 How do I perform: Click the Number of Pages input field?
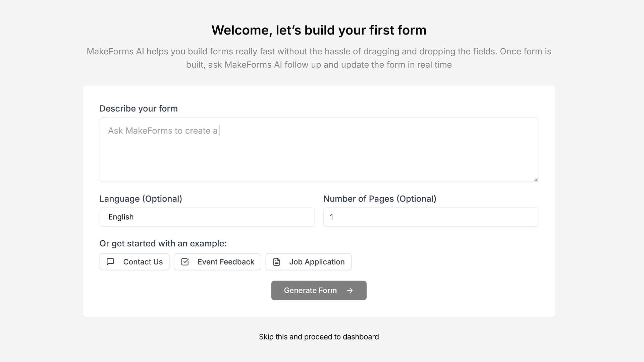point(431,217)
